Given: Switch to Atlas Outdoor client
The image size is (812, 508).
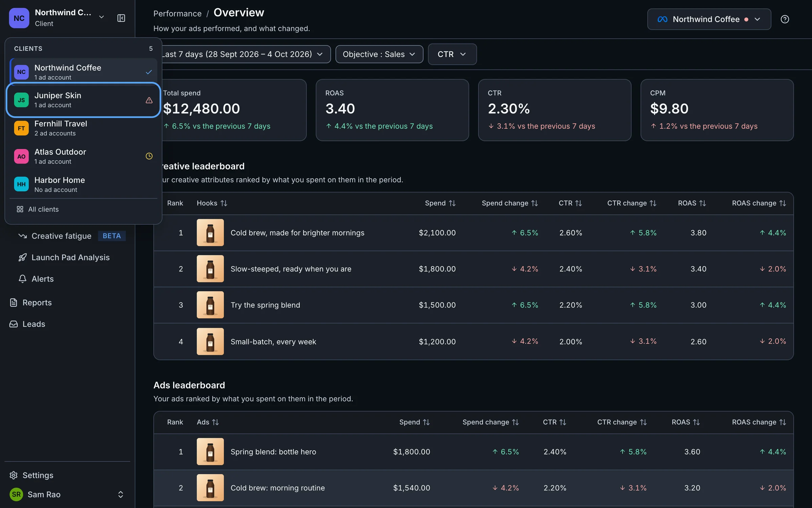Looking at the screenshot, I should (x=83, y=156).
